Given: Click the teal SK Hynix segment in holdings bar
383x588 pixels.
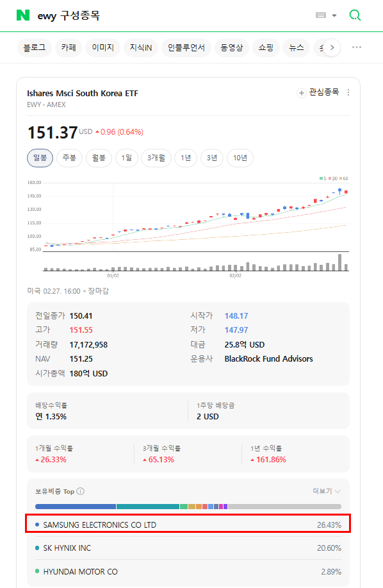Looking at the screenshot, I should 148,507.
